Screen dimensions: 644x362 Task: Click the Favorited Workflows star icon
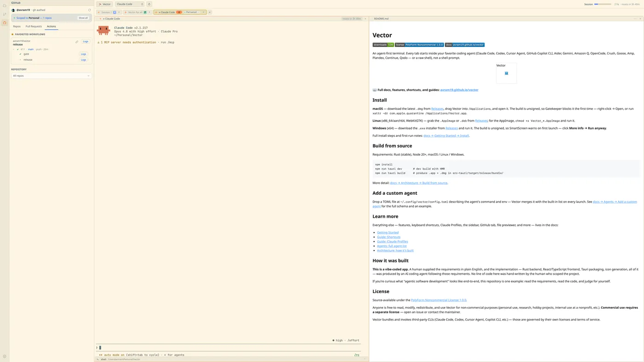12,34
